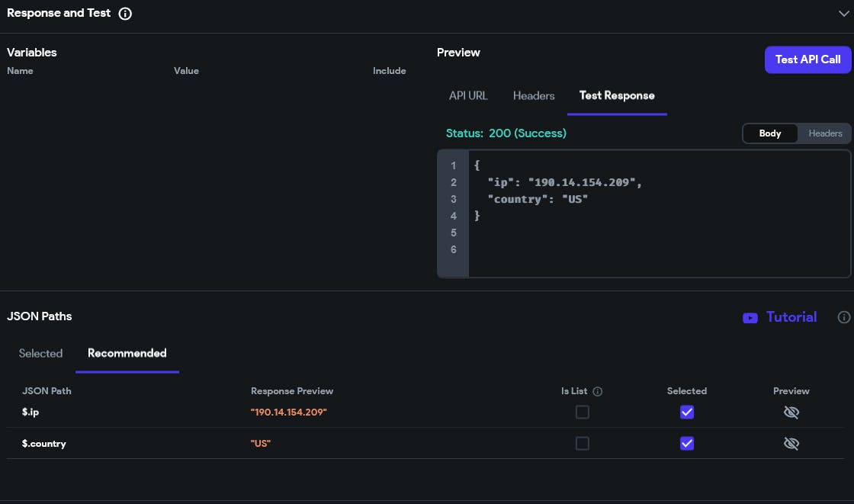Select the Test Response tab
854x504 pixels.
pos(617,95)
